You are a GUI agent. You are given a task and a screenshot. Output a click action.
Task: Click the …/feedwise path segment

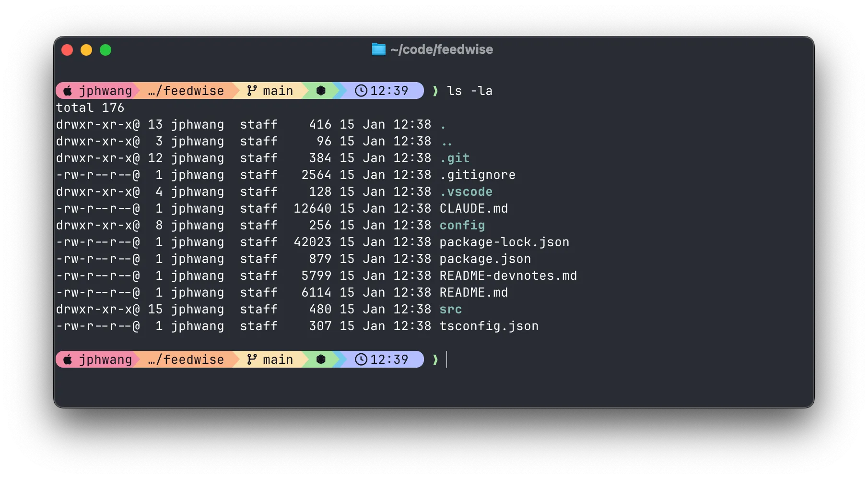185,90
